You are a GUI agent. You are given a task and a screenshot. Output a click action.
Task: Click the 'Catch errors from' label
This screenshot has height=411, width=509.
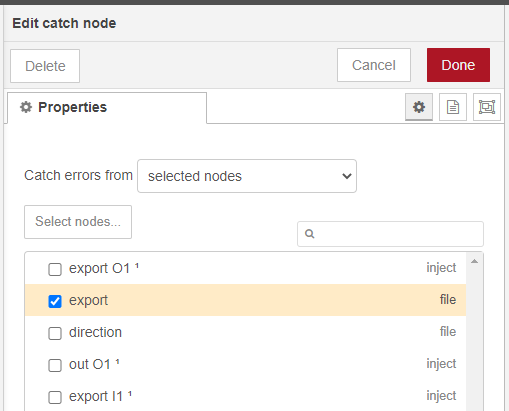click(x=78, y=175)
